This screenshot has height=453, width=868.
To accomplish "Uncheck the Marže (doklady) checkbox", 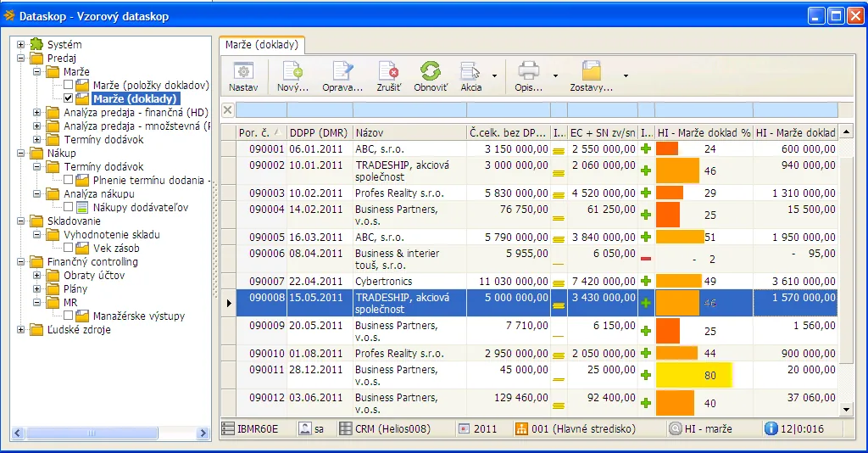I will click(68, 98).
